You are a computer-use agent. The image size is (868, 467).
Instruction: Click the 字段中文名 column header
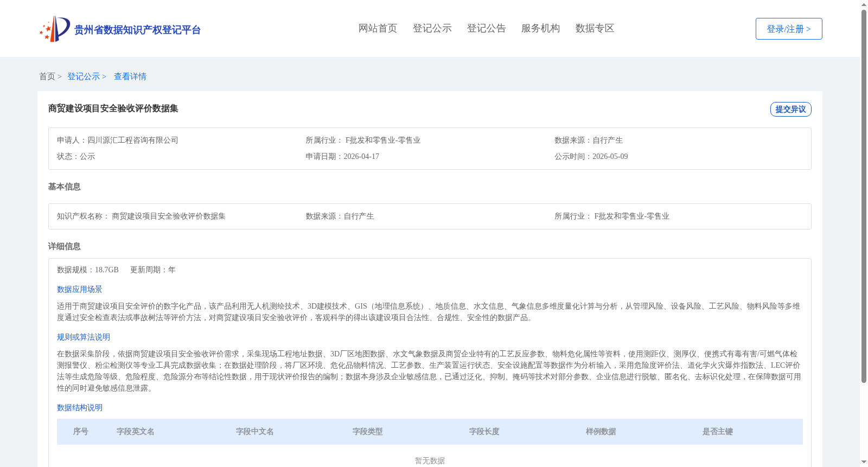point(255,431)
